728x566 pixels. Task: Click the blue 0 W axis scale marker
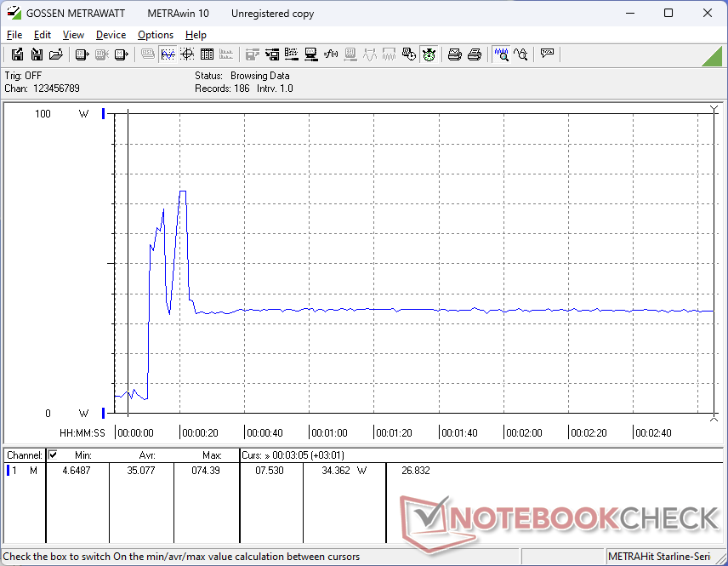(x=103, y=413)
